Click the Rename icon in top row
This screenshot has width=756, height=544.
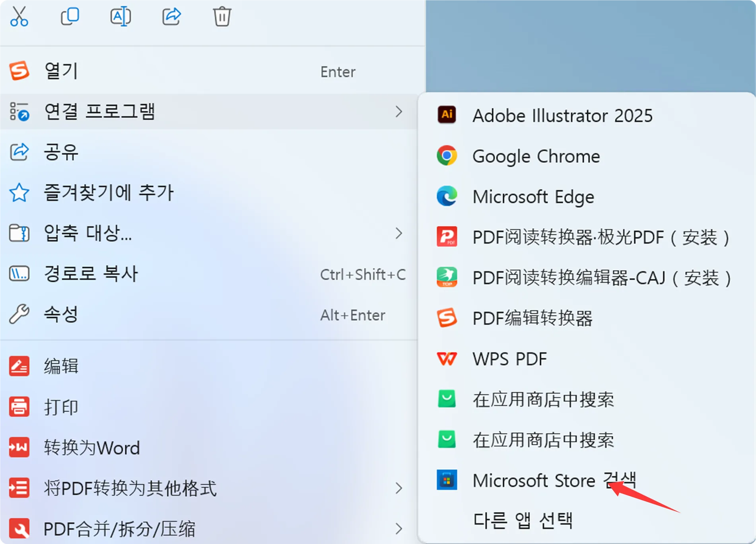point(120,16)
